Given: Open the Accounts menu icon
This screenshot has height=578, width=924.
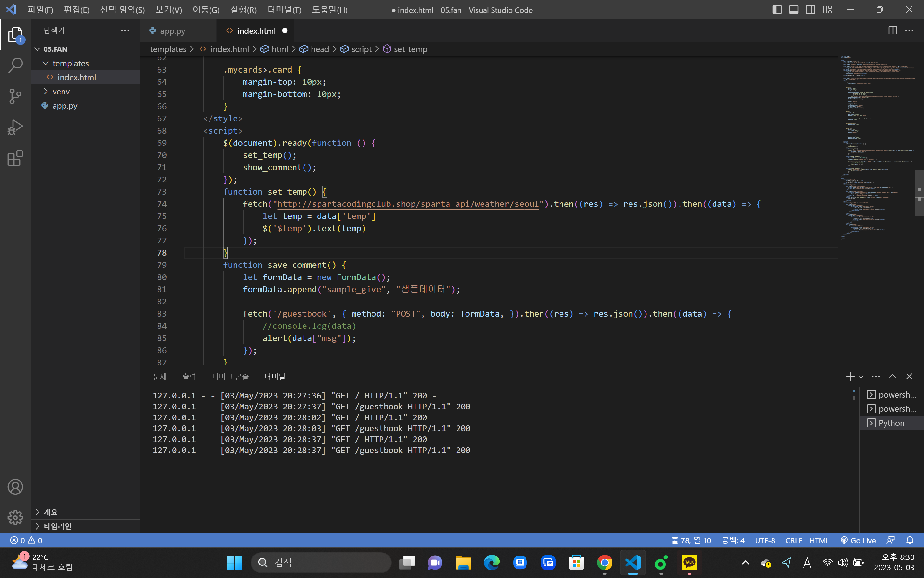Looking at the screenshot, I should pyautogui.click(x=15, y=486).
